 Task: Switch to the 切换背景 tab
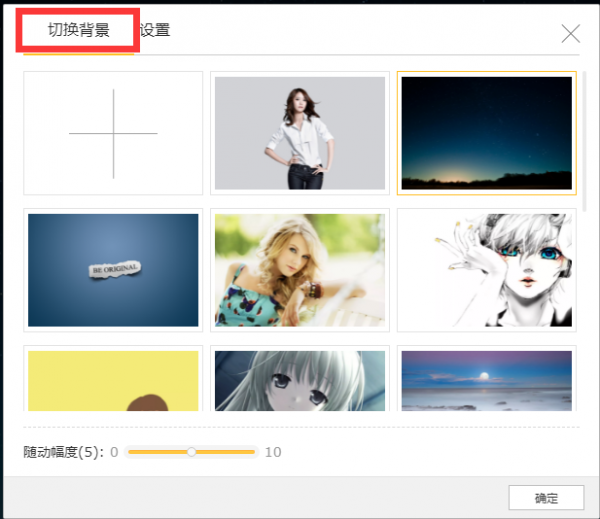[x=79, y=30]
